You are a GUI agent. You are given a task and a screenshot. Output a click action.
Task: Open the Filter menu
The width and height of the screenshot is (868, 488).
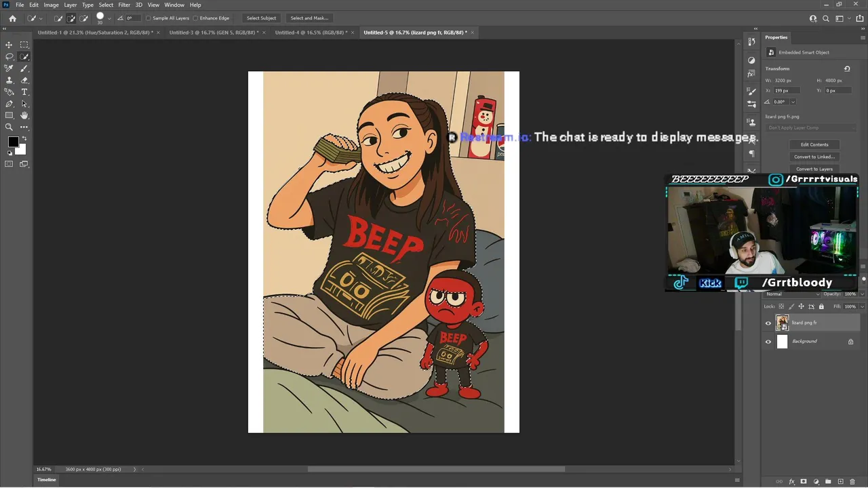pyautogui.click(x=124, y=5)
